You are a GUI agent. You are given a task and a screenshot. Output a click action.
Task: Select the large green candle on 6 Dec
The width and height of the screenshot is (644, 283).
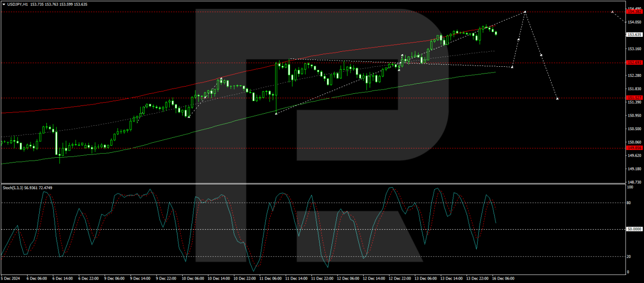tap(56, 143)
